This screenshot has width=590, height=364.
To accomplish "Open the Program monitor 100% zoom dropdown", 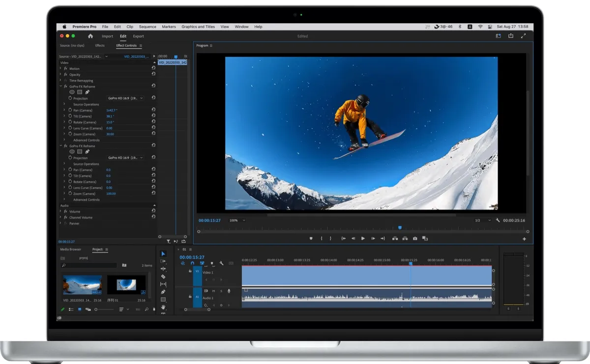I will [x=237, y=221].
